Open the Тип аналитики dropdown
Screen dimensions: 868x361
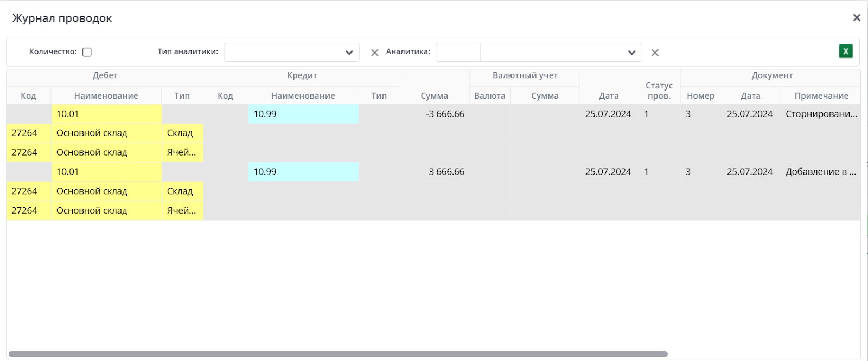pyautogui.click(x=291, y=53)
